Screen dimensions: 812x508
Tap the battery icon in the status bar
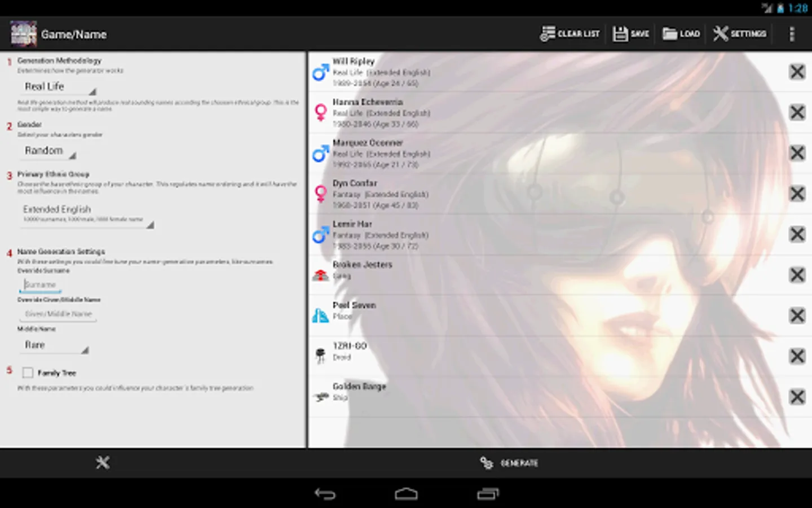(780, 8)
